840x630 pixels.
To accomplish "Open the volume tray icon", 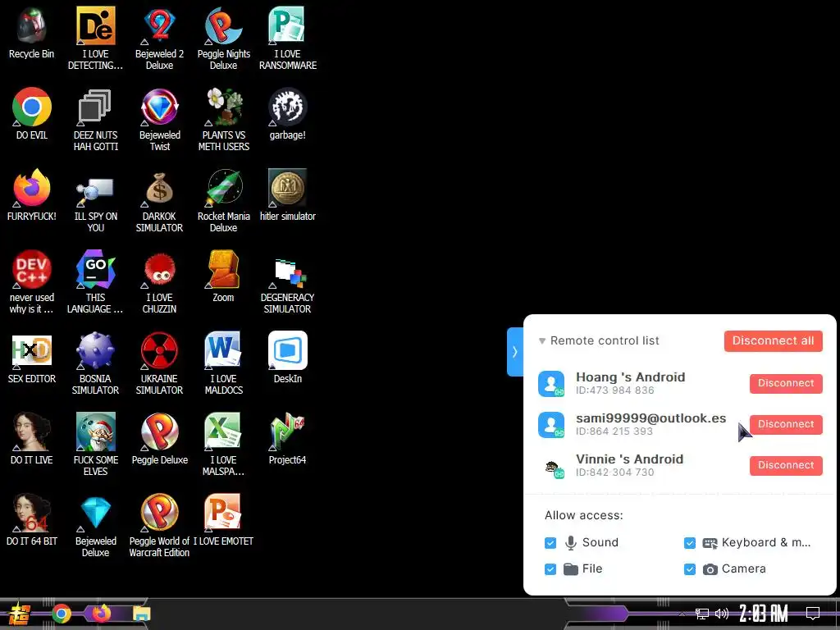I will [722, 614].
